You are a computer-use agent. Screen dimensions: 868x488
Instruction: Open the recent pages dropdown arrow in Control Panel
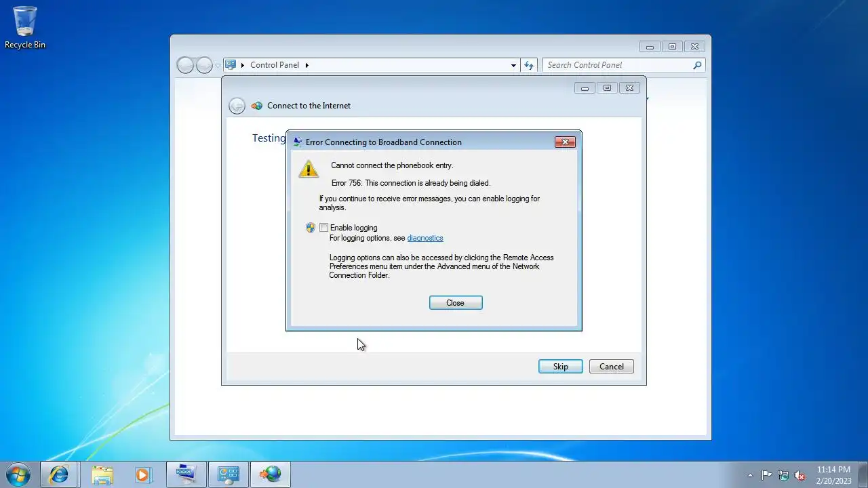coord(218,66)
